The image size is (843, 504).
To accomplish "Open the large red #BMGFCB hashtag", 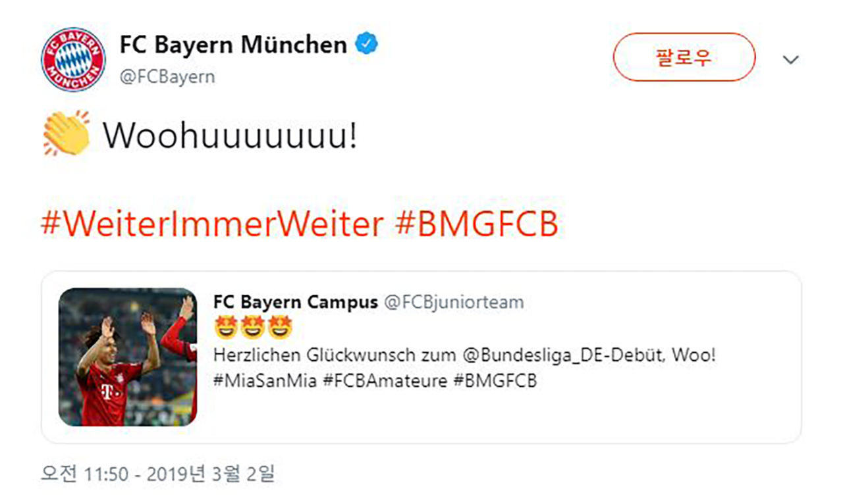I will click(477, 224).
